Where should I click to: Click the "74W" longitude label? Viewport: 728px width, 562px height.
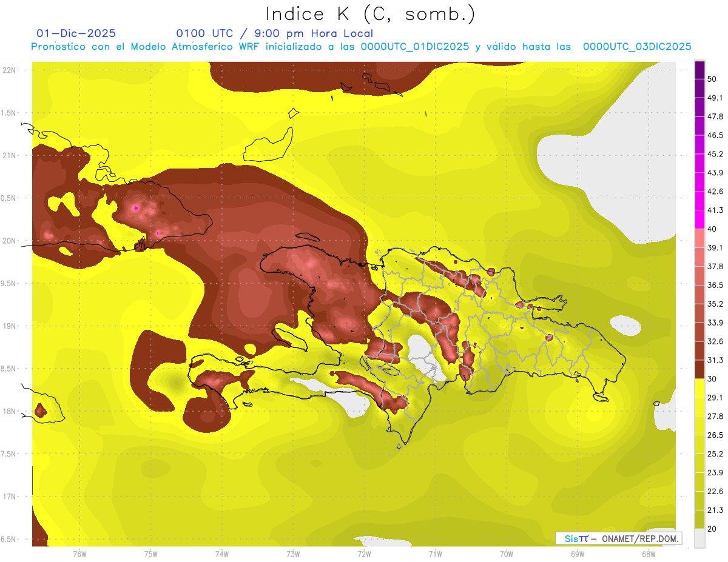[x=222, y=553]
